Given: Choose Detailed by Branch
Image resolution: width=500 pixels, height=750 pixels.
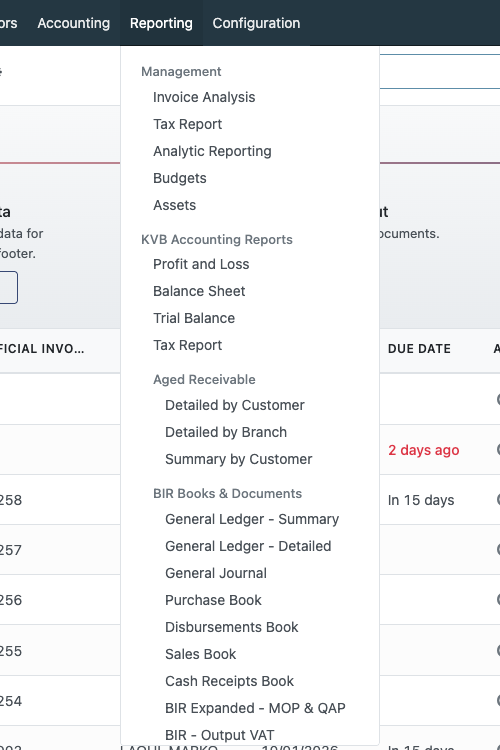Looking at the screenshot, I should [226, 432].
